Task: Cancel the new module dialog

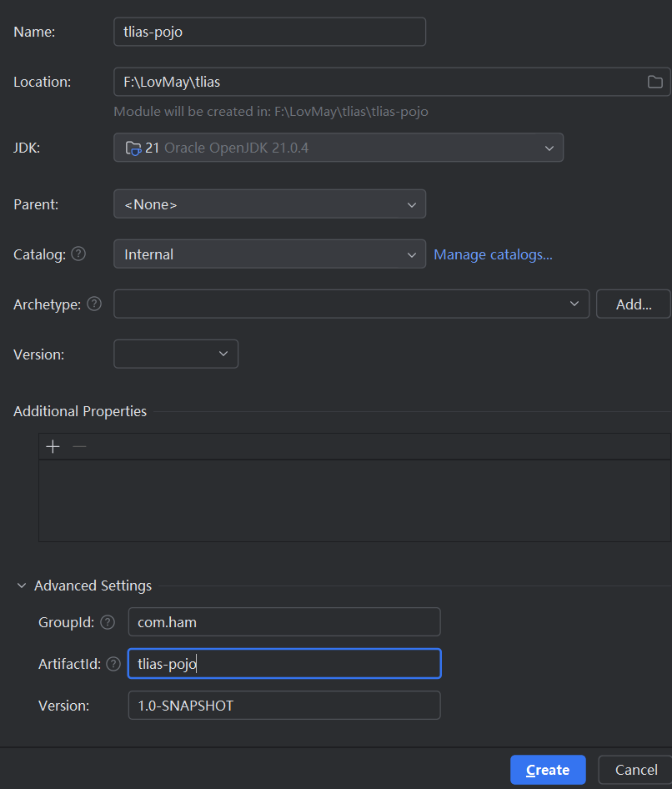Action: (x=637, y=770)
